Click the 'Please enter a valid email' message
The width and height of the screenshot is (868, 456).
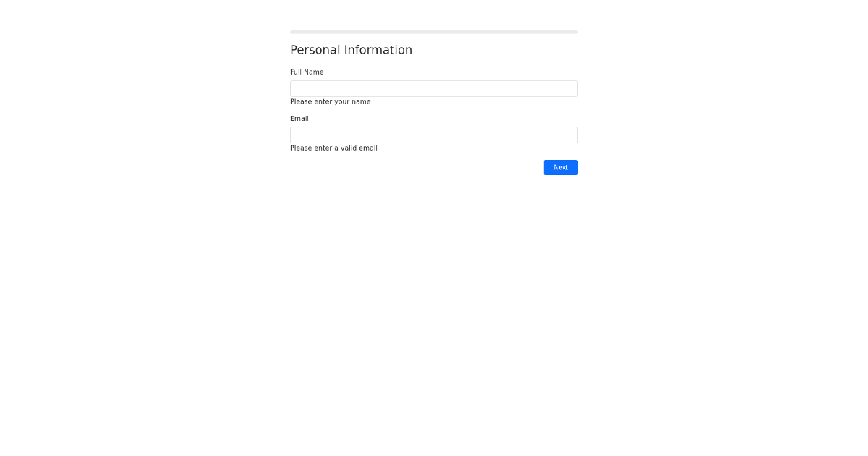coord(333,148)
